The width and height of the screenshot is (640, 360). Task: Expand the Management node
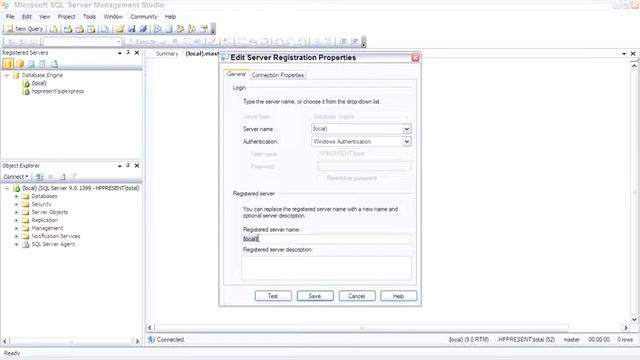pos(16,228)
